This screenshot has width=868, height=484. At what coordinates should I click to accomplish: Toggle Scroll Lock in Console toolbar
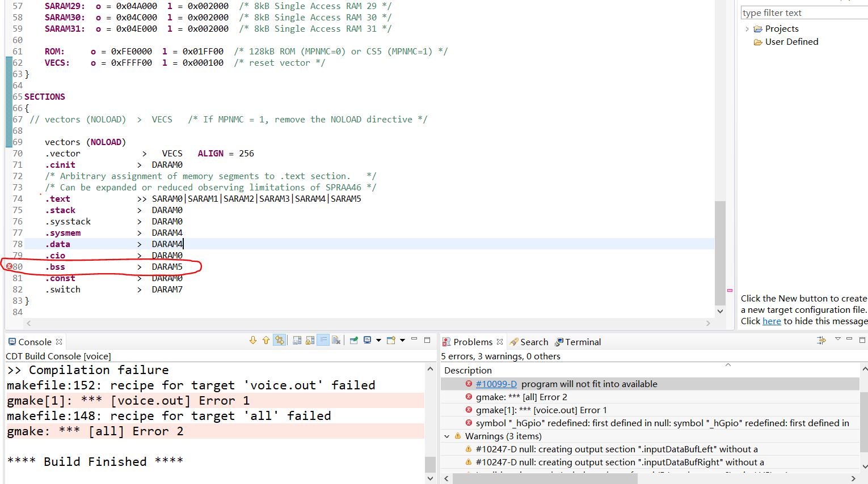tap(310, 340)
